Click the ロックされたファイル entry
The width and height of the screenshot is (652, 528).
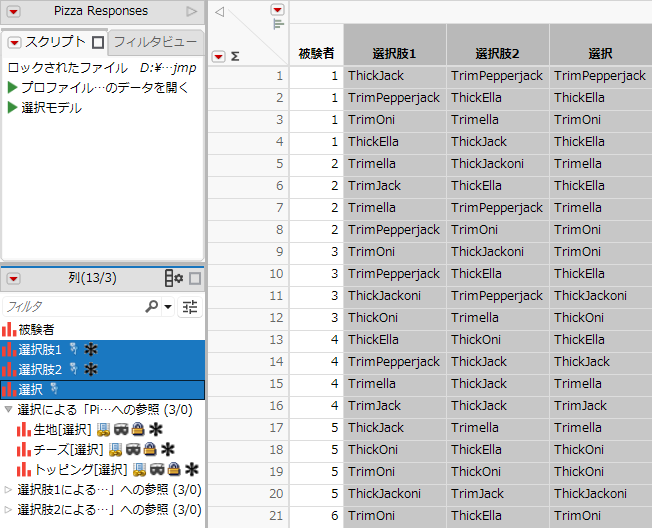102,68
